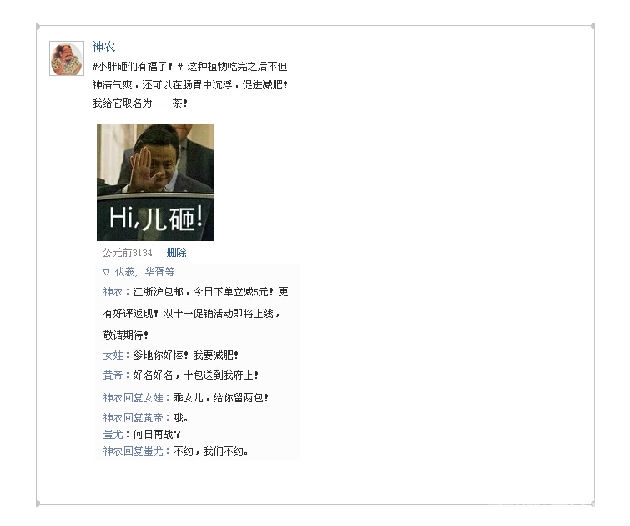Click 蚩尤 name in 神农's last reply
The width and height of the screenshot is (630, 526).
coord(153,451)
